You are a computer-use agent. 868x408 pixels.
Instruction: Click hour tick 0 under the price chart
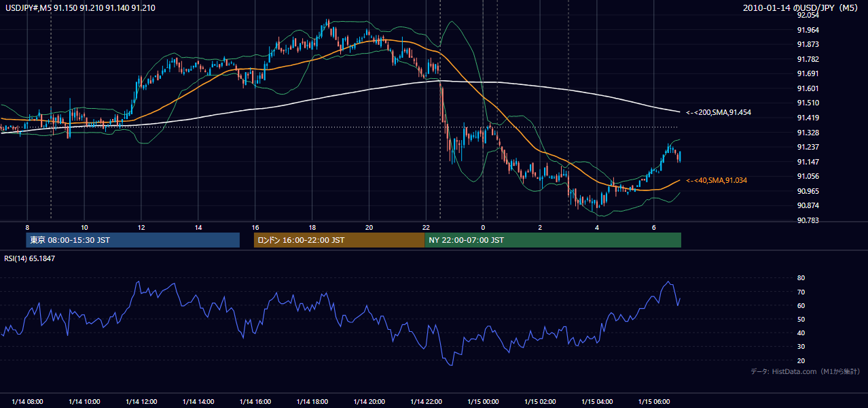[483, 227]
